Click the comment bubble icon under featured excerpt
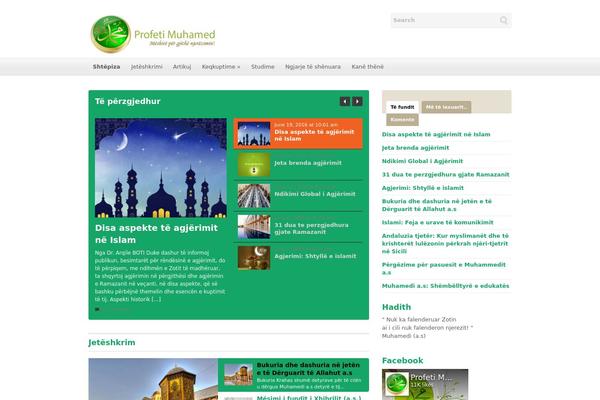The image size is (600, 400). pos(97,309)
